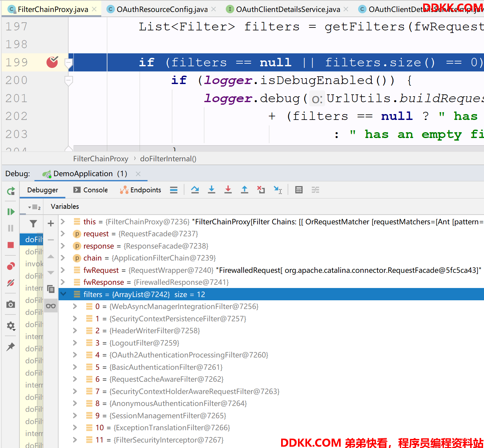Expand the response variable node
Viewport: 484px width, 448px height.
(63, 246)
